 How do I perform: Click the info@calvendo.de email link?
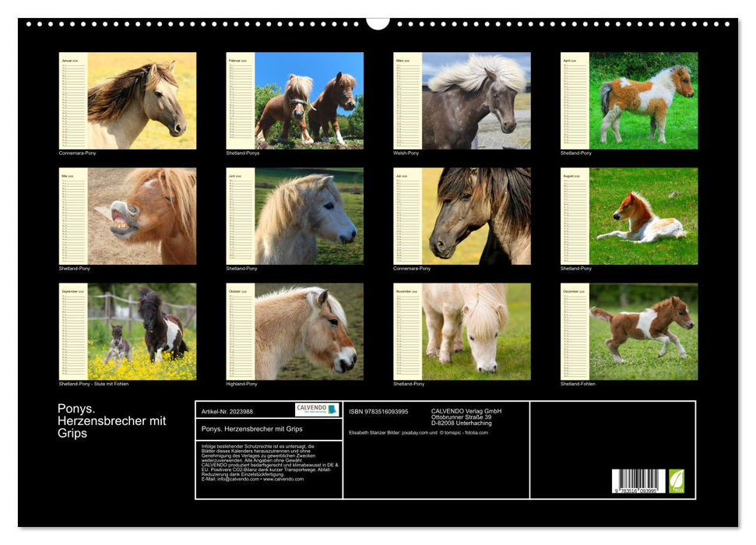(237, 480)
